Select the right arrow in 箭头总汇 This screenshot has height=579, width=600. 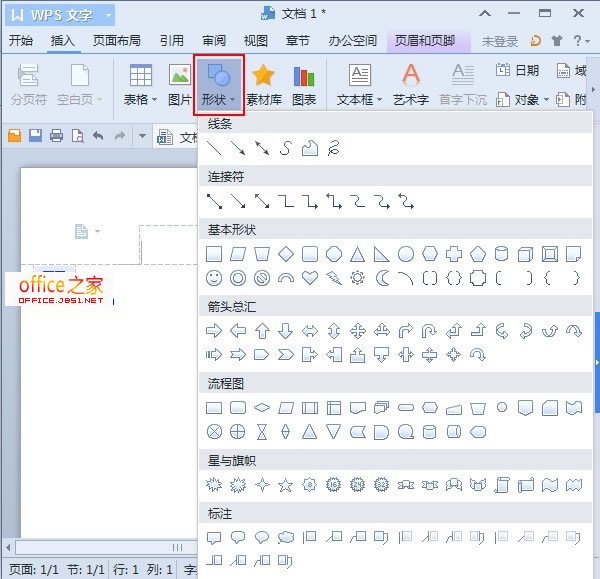tap(214, 331)
